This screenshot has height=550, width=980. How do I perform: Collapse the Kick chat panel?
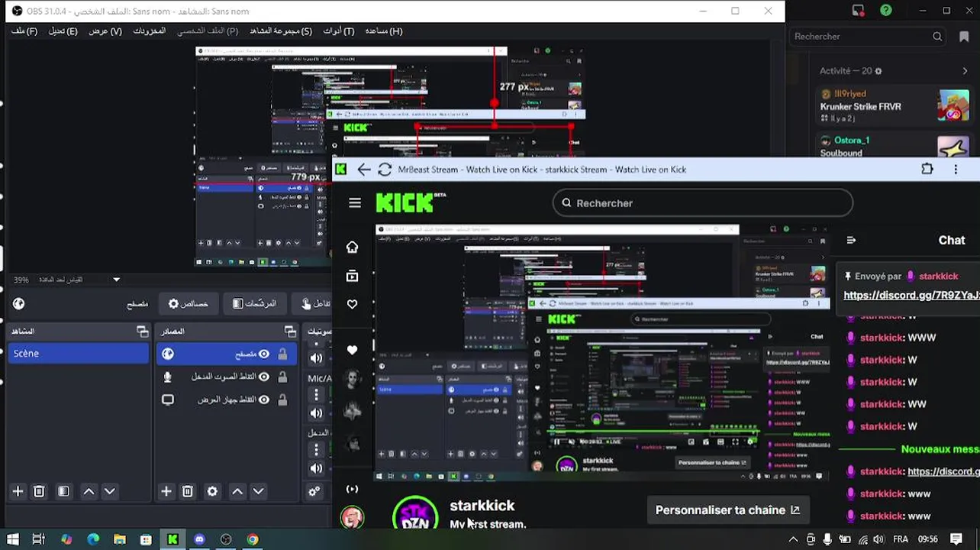click(x=851, y=240)
